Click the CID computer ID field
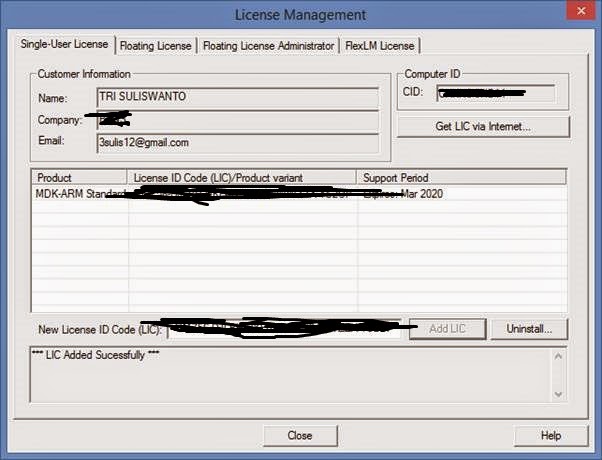This screenshot has height=460, width=602. point(496,94)
